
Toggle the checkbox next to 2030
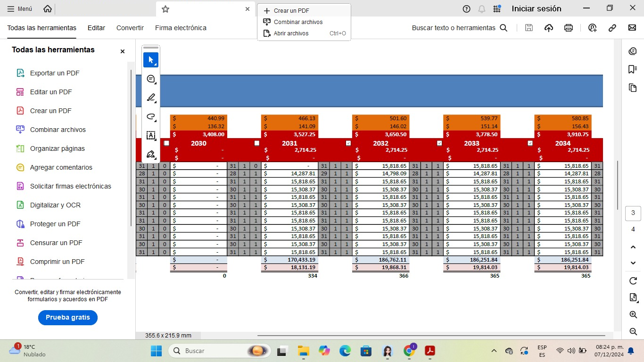166,143
